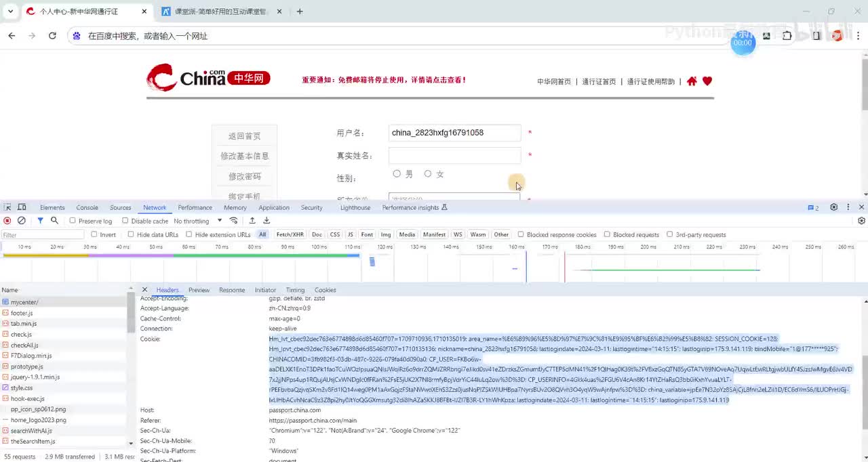Tick the Blocked response cookies checkbox
Image resolution: width=868 pixels, height=462 pixels.
click(x=521, y=234)
